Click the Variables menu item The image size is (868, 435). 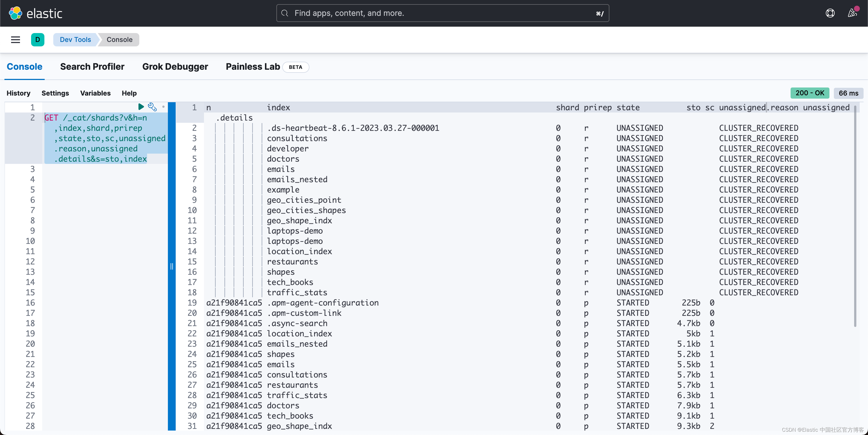pos(95,93)
